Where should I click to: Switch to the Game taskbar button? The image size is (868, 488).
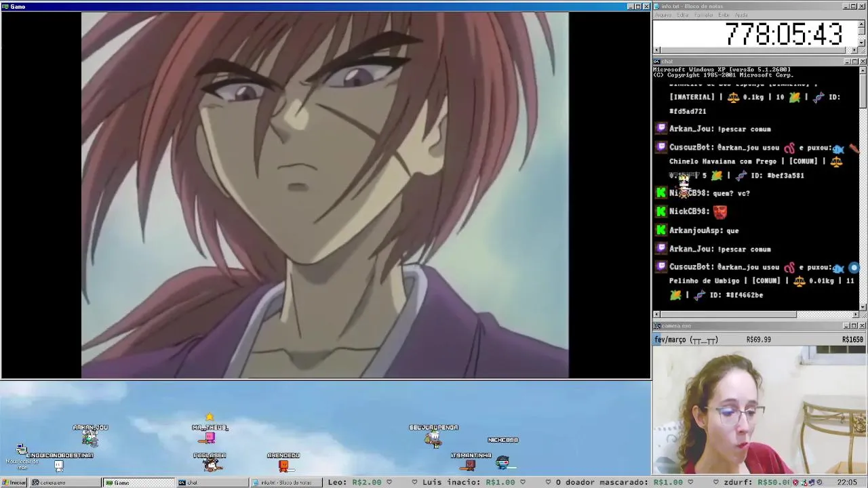(x=138, y=483)
